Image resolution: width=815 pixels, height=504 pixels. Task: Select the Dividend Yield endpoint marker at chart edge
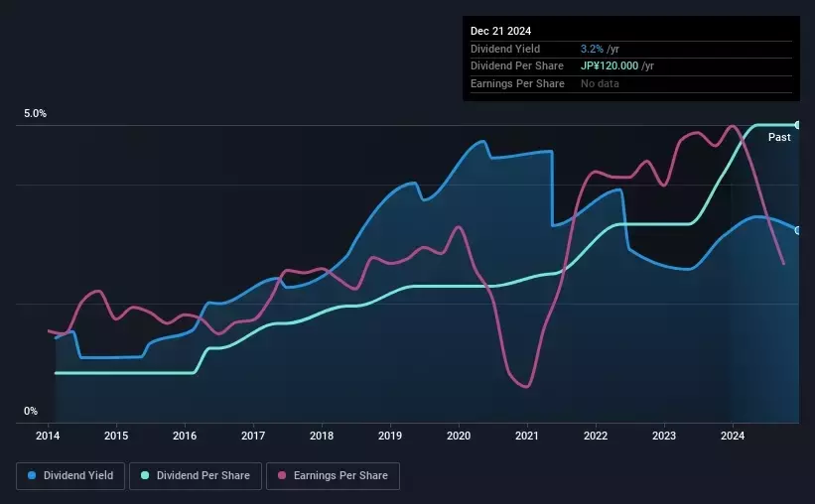click(x=797, y=230)
